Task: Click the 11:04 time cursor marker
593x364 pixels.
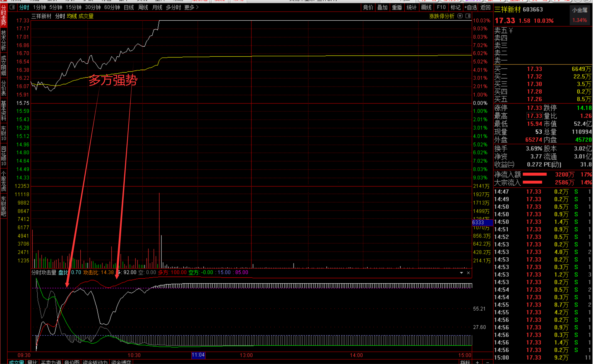Action: (198, 355)
